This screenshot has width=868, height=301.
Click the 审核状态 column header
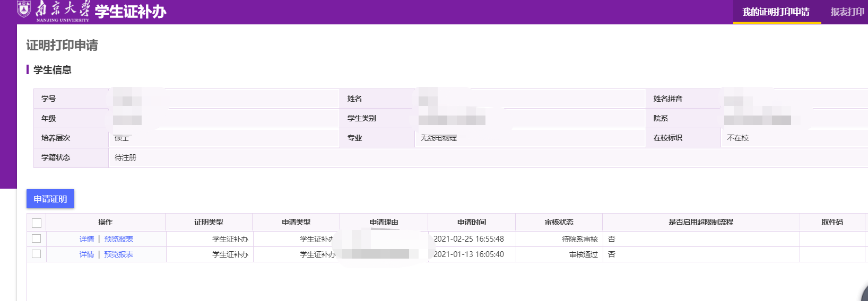(559, 223)
